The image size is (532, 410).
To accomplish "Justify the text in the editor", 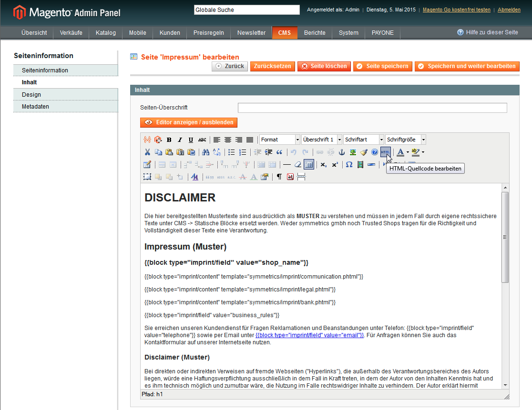I will point(250,140).
